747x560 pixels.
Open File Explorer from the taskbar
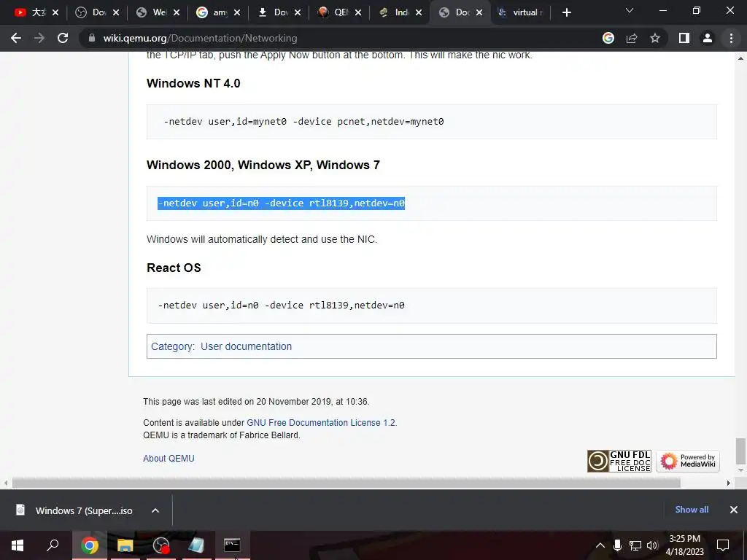(125, 545)
